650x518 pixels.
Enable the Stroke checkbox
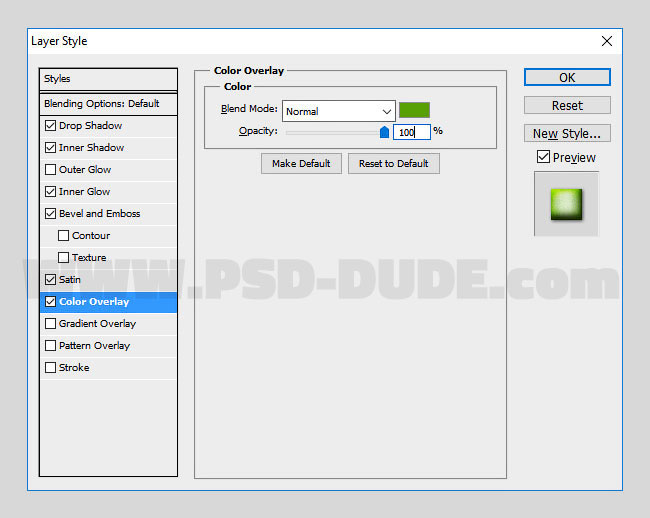(x=50, y=367)
